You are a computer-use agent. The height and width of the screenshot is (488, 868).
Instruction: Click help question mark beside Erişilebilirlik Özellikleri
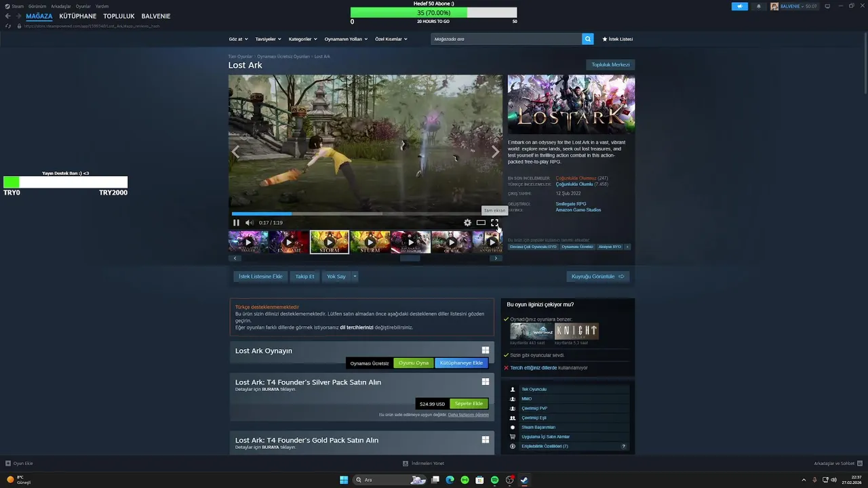(623, 446)
